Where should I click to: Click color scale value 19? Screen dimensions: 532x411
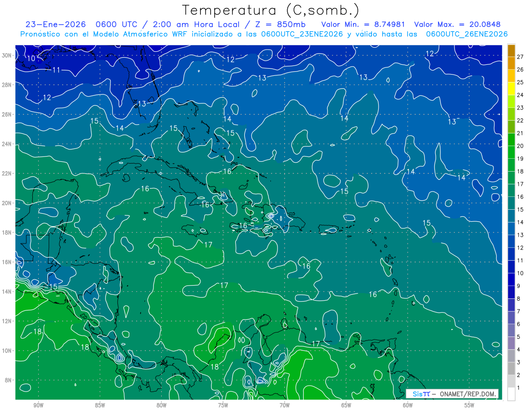(x=520, y=159)
